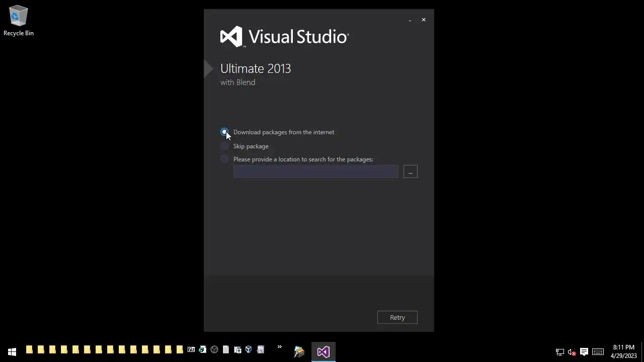Open the touch keyboard tray icon
Screen dimensions: 644x362
point(598,352)
